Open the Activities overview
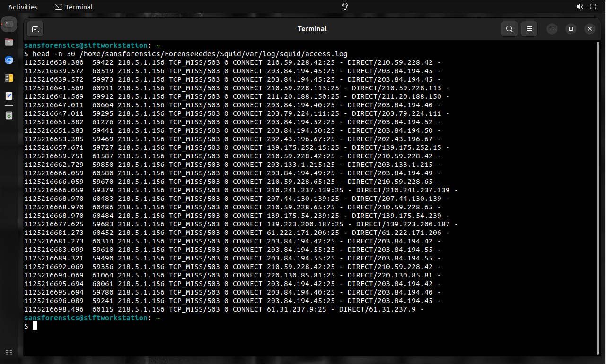Image resolution: width=606 pixels, height=364 pixels. 23,7
